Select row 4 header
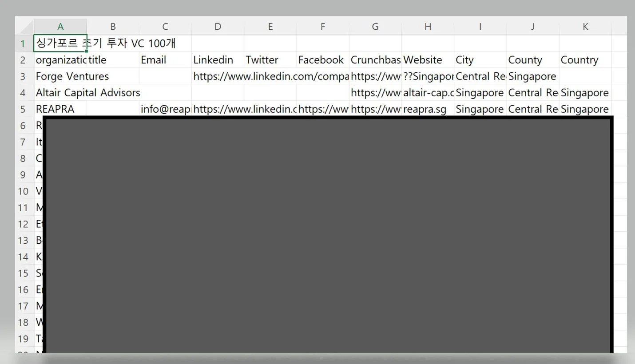The height and width of the screenshot is (364, 635). tap(24, 92)
